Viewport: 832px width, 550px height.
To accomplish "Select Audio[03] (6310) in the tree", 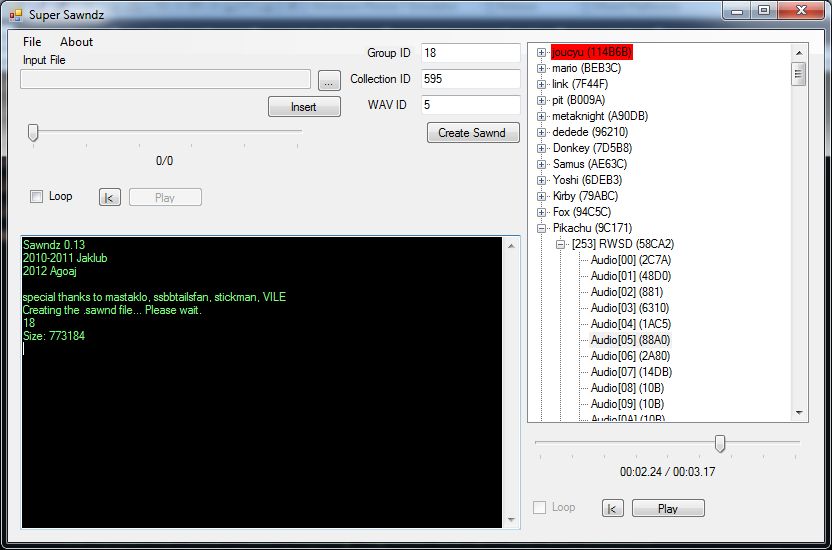I will click(x=630, y=308).
